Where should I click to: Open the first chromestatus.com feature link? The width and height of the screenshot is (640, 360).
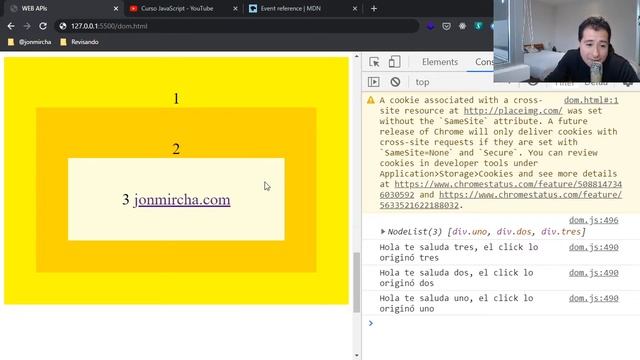pyautogui.click(x=501, y=189)
